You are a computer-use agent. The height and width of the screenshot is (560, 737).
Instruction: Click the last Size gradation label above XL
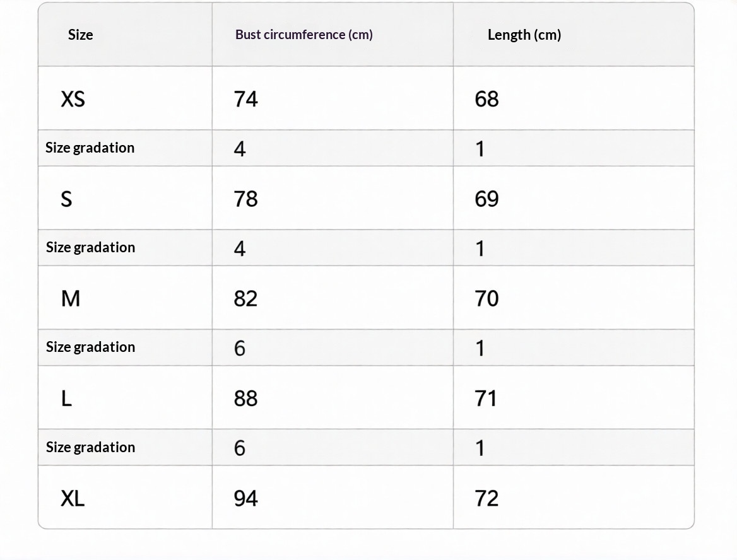pos(90,447)
